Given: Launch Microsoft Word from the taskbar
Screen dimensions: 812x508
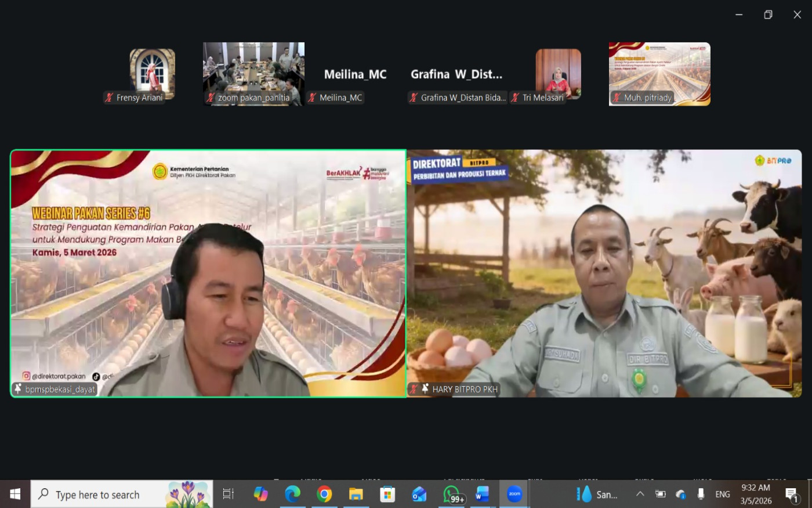Looking at the screenshot, I should point(483,494).
